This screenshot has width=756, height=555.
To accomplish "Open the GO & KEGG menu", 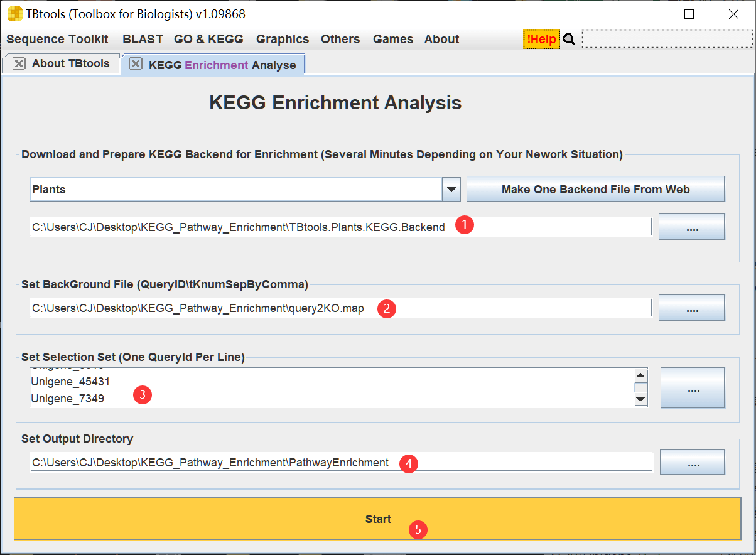I will coord(208,39).
